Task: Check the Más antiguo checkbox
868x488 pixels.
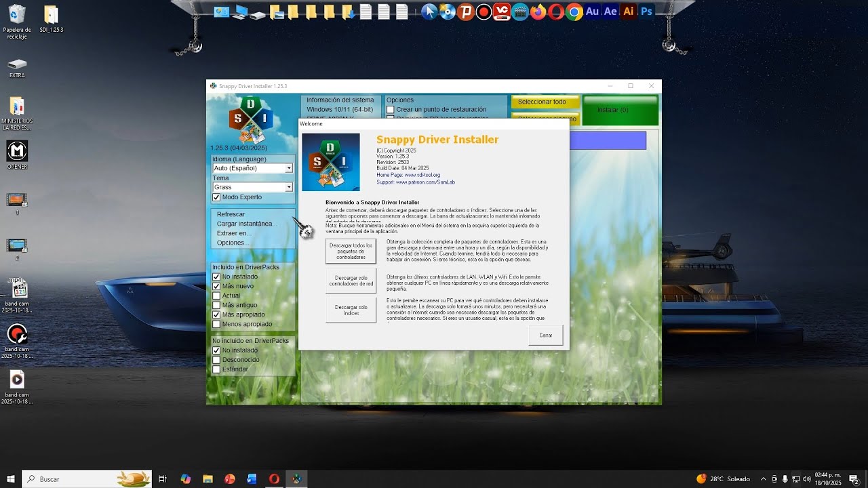Action: click(x=216, y=305)
